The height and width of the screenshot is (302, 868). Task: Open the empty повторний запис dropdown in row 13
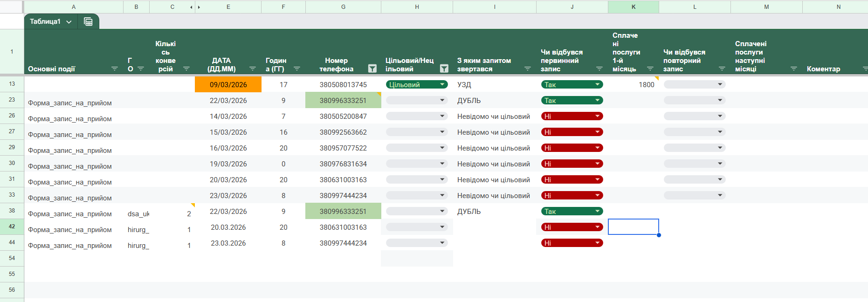tap(694, 84)
